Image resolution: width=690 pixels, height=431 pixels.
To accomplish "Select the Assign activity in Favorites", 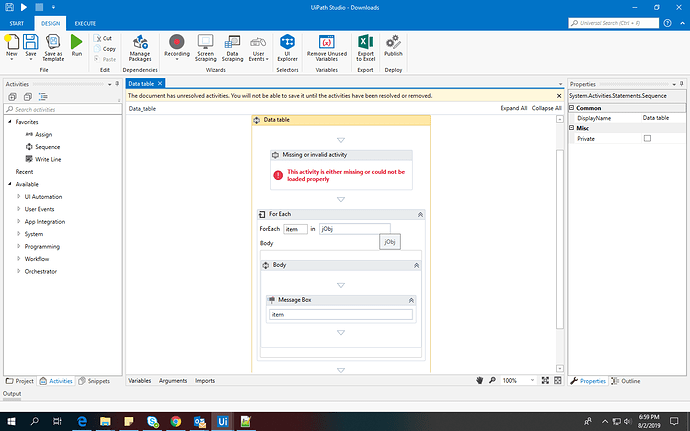I will [39, 134].
